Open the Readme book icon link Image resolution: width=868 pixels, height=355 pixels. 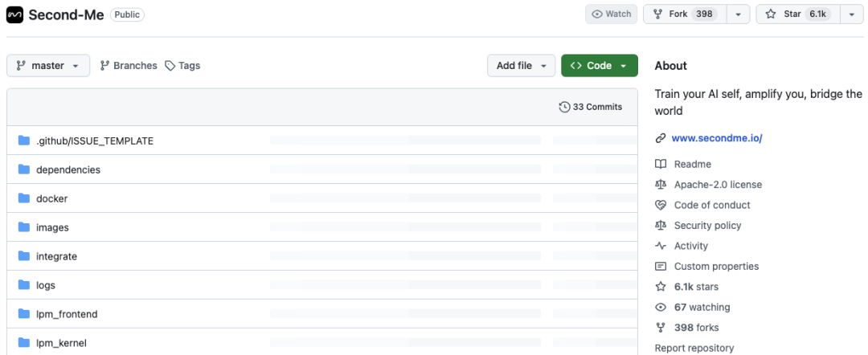point(661,164)
